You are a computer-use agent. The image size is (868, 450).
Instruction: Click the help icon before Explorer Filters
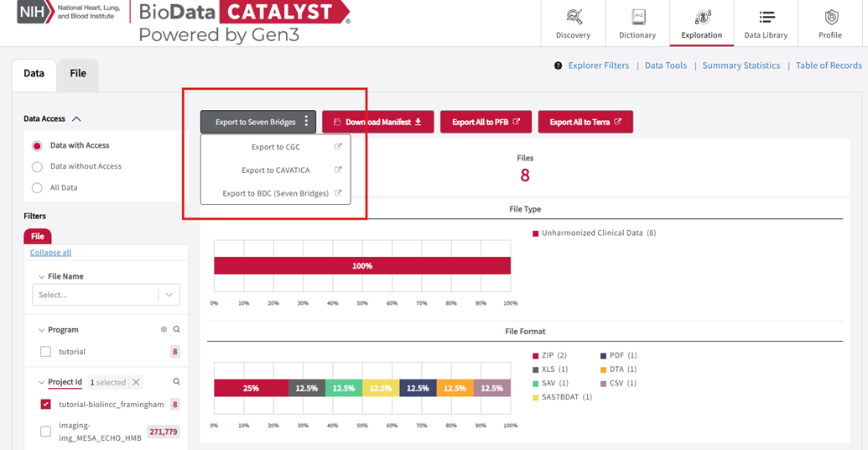click(x=558, y=65)
